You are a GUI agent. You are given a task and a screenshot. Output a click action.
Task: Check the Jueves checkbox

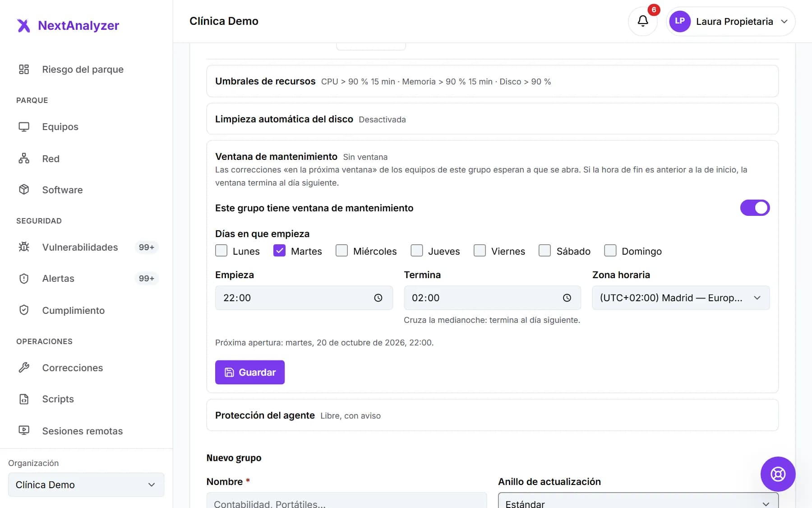click(x=416, y=251)
